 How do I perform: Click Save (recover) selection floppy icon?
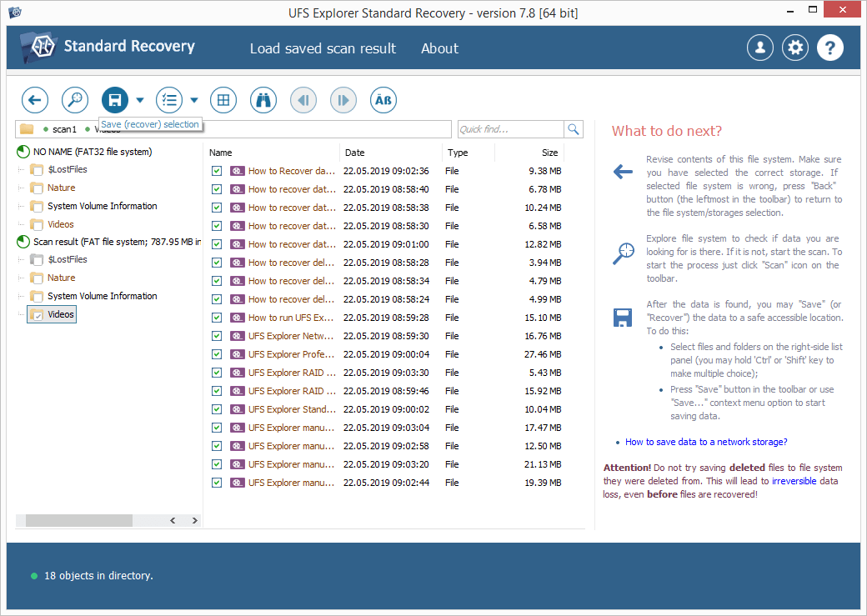coord(115,100)
